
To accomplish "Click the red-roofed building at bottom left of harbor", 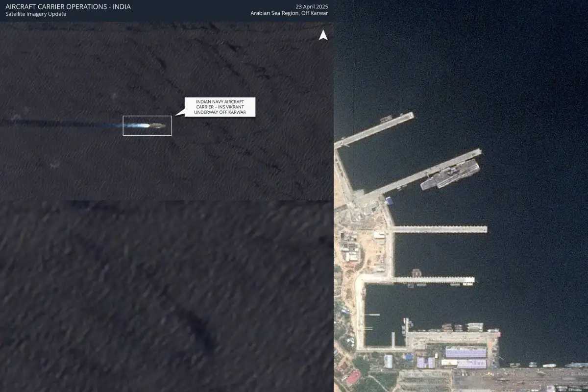I will tap(353, 376).
